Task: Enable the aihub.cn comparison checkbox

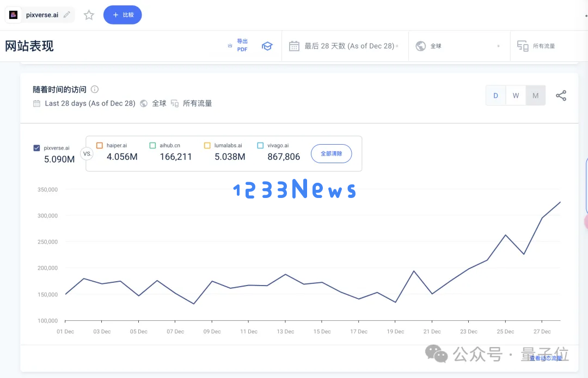Action: (152, 145)
